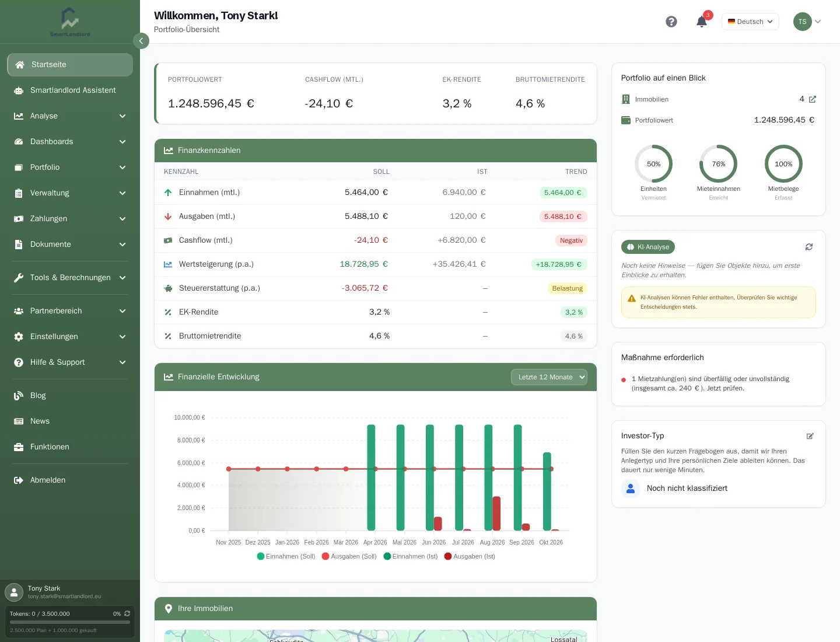Click the Mieteinnahmen 76% progress ring
Viewport: 840px width, 642px height.
pos(719,164)
